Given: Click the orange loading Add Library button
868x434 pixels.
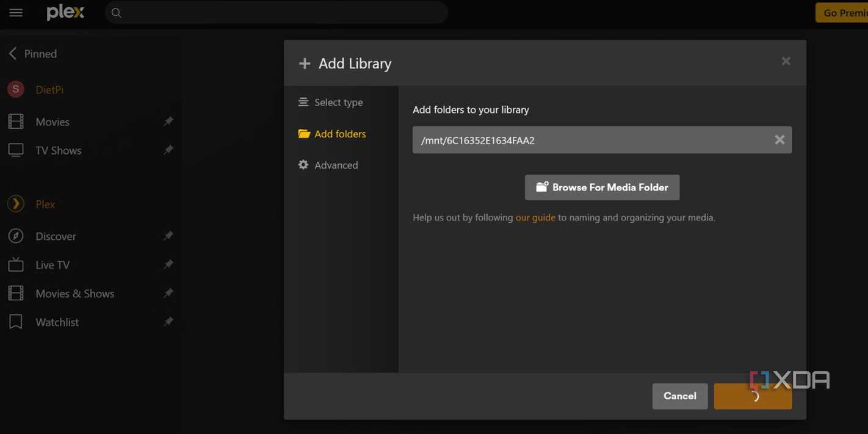Looking at the screenshot, I should pos(753,396).
